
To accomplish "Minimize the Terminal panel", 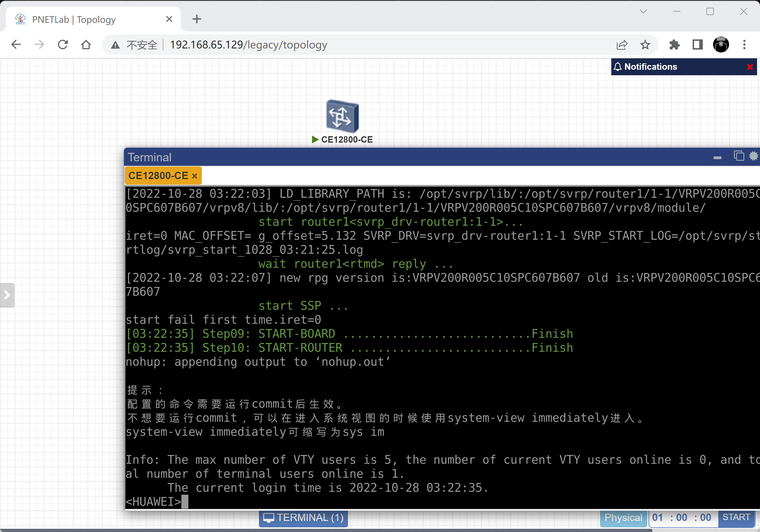I will pyautogui.click(x=717, y=157).
